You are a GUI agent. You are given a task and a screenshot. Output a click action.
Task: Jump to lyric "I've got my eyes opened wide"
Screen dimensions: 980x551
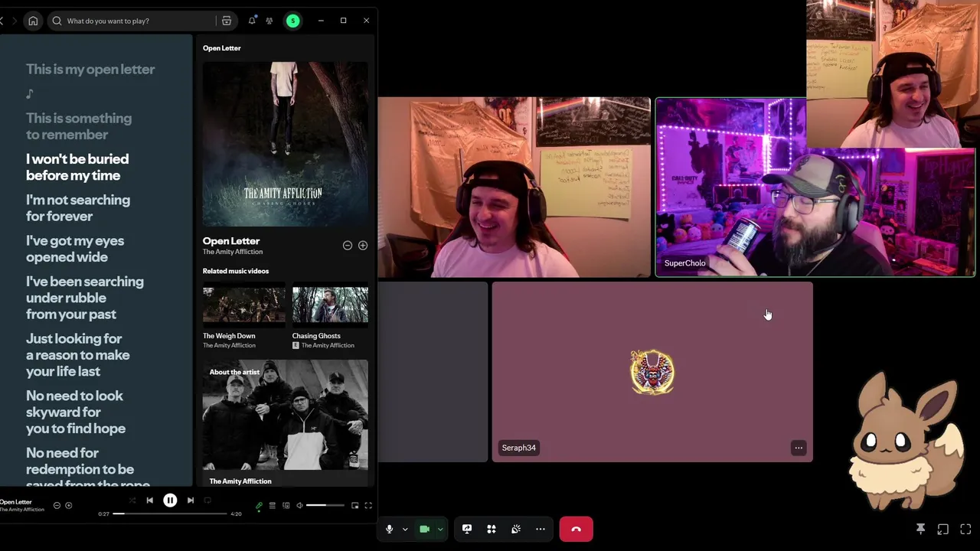pos(75,249)
